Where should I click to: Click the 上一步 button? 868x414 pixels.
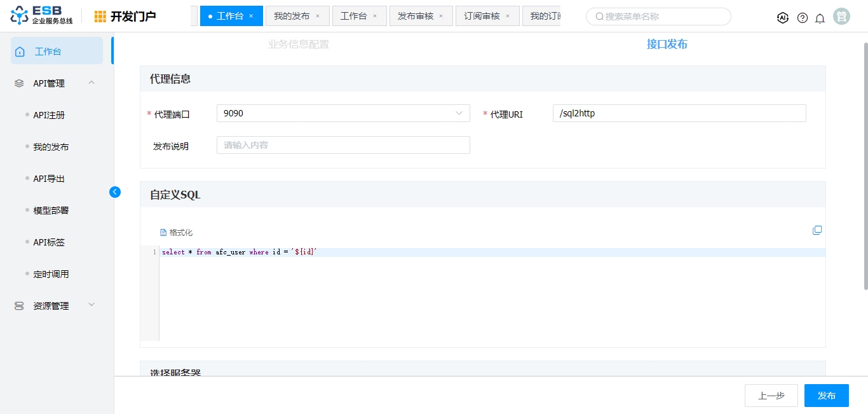coord(771,396)
